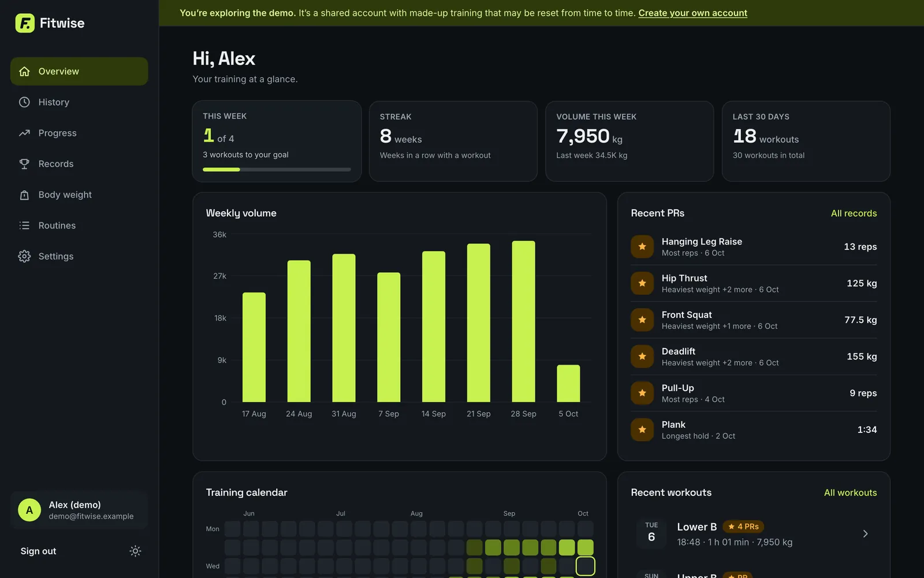Navigate to Records
The width and height of the screenshot is (924, 578).
pyautogui.click(x=79, y=164)
